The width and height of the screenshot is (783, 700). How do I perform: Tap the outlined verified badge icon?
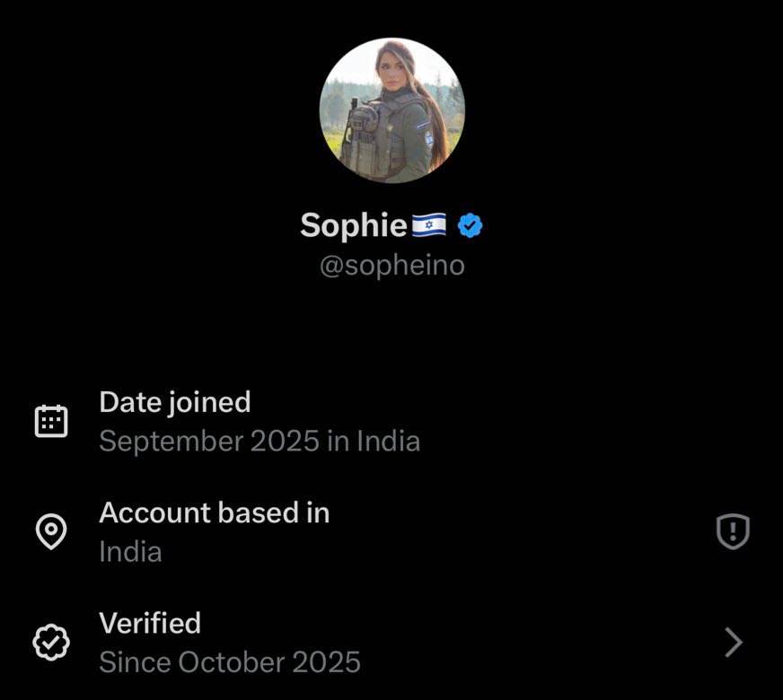click(51, 643)
